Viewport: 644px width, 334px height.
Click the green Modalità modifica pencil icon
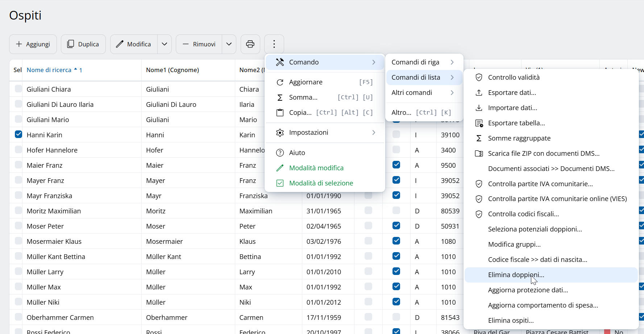coord(280,168)
